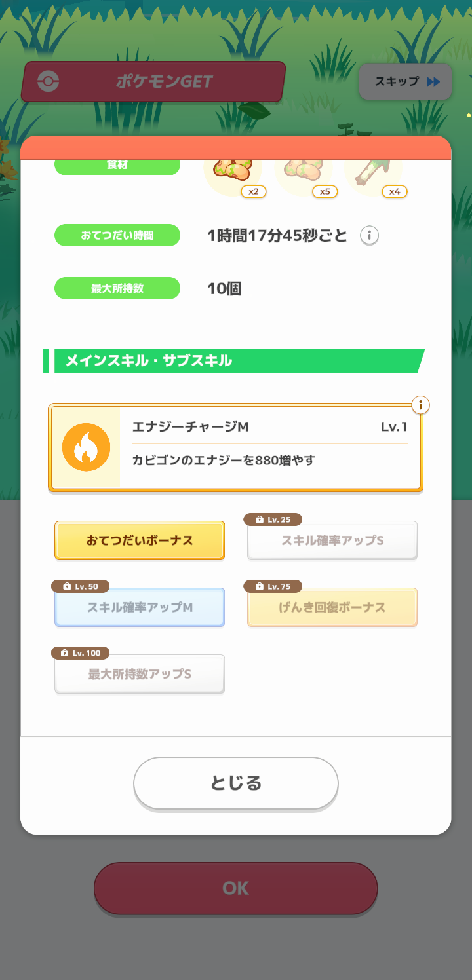Tap the info icon beside helping time

370,235
